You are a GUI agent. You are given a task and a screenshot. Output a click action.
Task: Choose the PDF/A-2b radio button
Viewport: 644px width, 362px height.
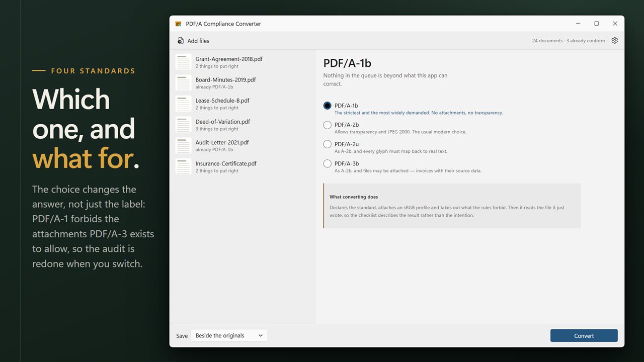(x=328, y=125)
